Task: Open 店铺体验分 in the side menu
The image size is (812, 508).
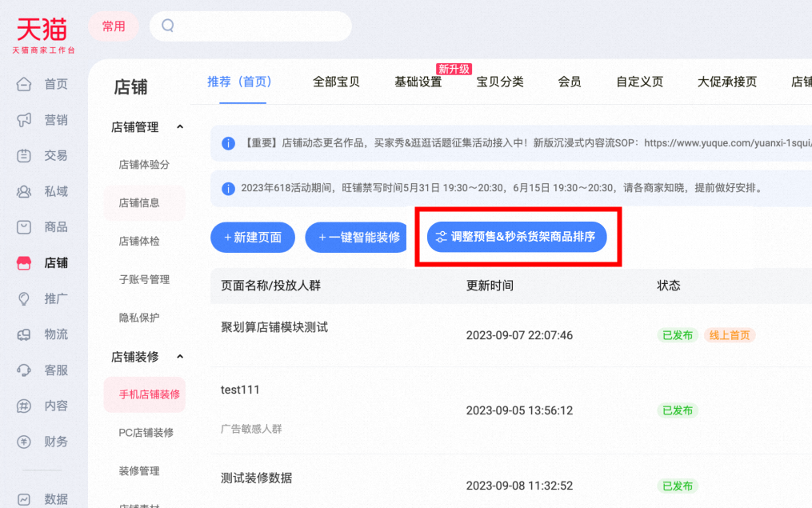Action: point(144,165)
